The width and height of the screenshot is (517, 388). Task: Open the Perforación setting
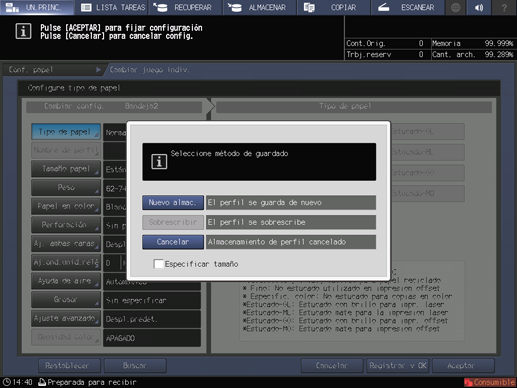coord(66,225)
